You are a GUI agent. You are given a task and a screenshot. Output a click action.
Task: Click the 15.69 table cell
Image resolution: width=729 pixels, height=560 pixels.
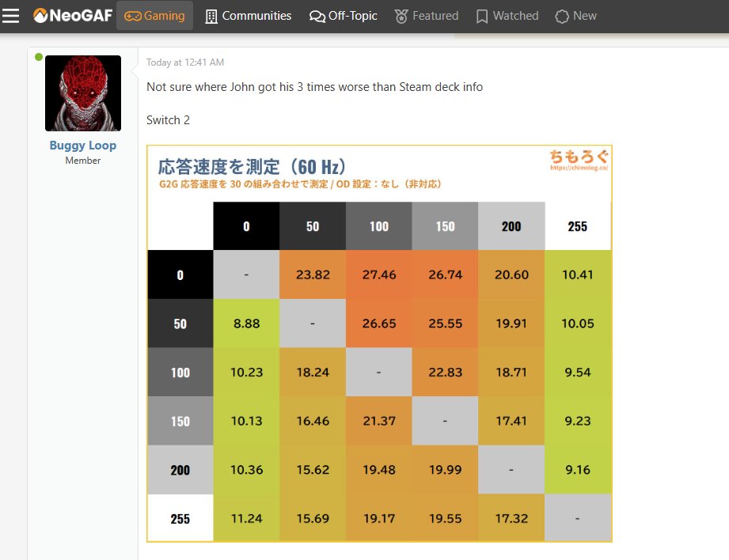313,518
